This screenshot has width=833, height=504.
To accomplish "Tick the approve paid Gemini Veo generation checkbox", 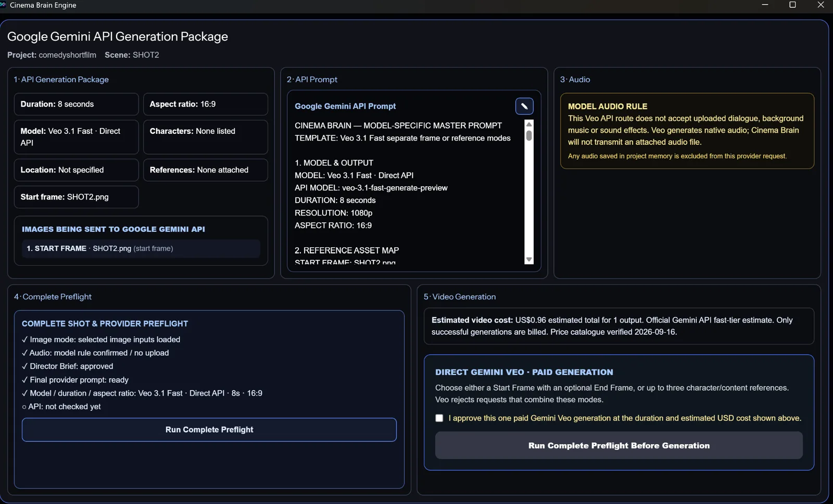I will click(439, 418).
